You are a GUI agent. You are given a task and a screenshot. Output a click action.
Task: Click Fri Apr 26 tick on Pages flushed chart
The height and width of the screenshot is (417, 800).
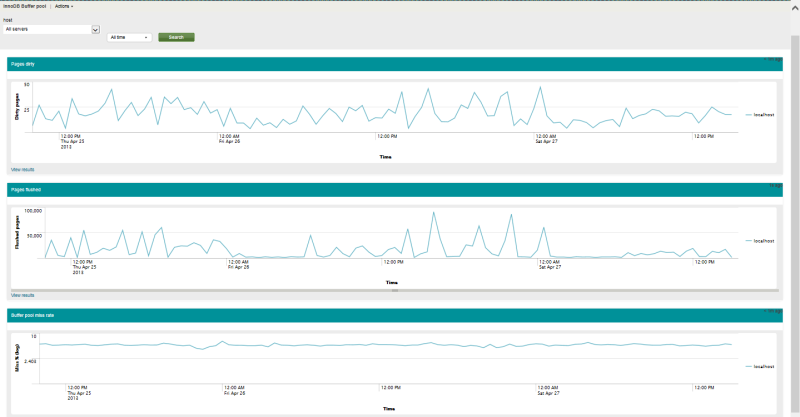click(x=238, y=267)
